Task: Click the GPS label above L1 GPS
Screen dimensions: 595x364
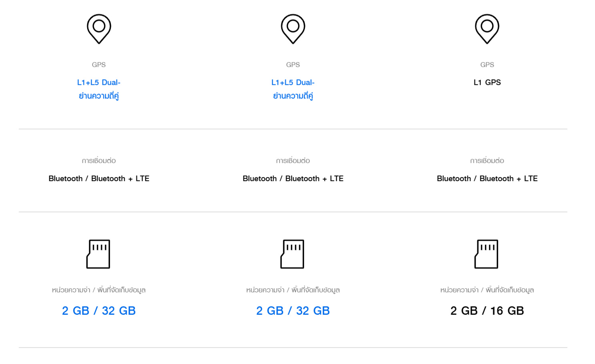Action: click(487, 65)
